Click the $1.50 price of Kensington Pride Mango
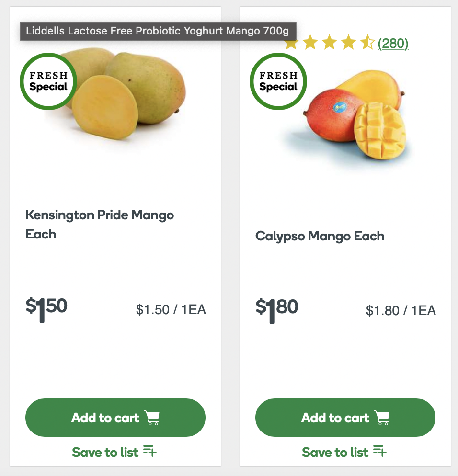The image size is (458, 476). (x=46, y=308)
